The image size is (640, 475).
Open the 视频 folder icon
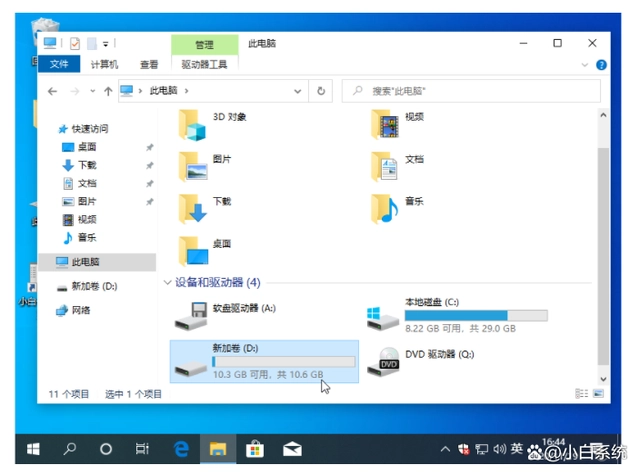coord(384,125)
